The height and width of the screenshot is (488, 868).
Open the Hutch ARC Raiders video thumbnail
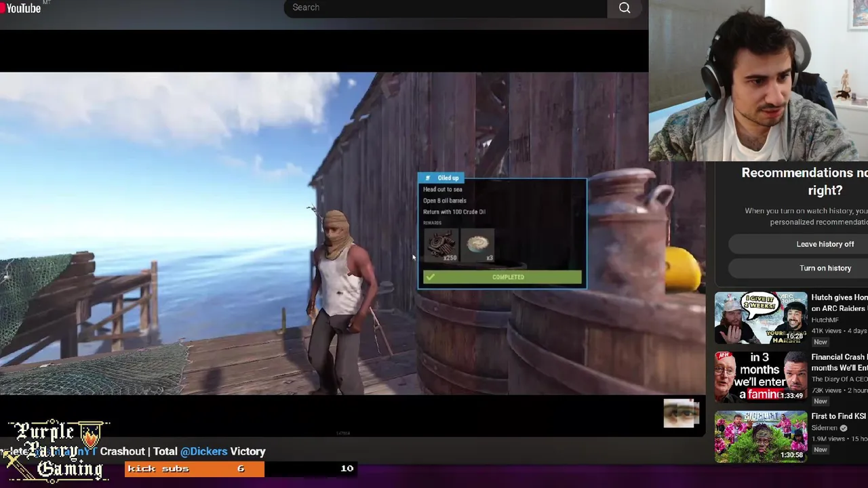(761, 318)
